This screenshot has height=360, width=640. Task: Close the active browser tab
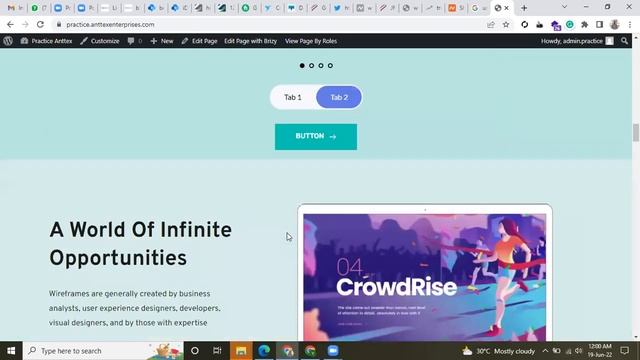tap(507, 8)
